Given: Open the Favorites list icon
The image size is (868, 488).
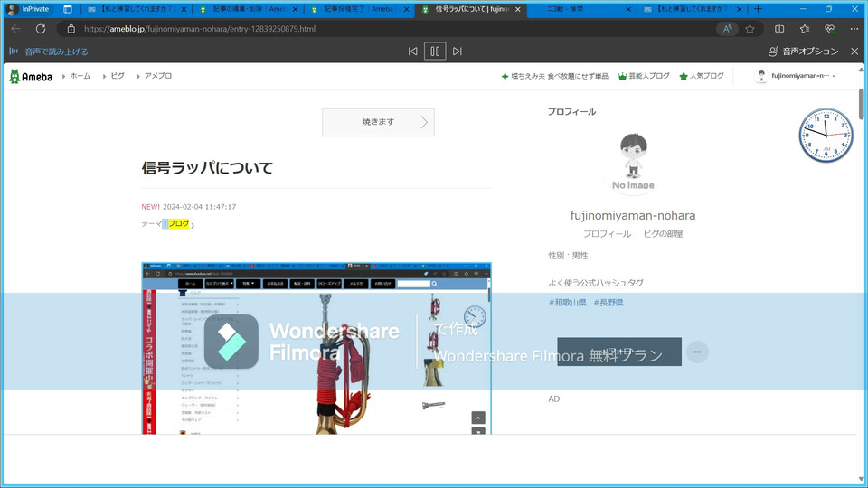Looking at the screenshot, I should point(805,29).
